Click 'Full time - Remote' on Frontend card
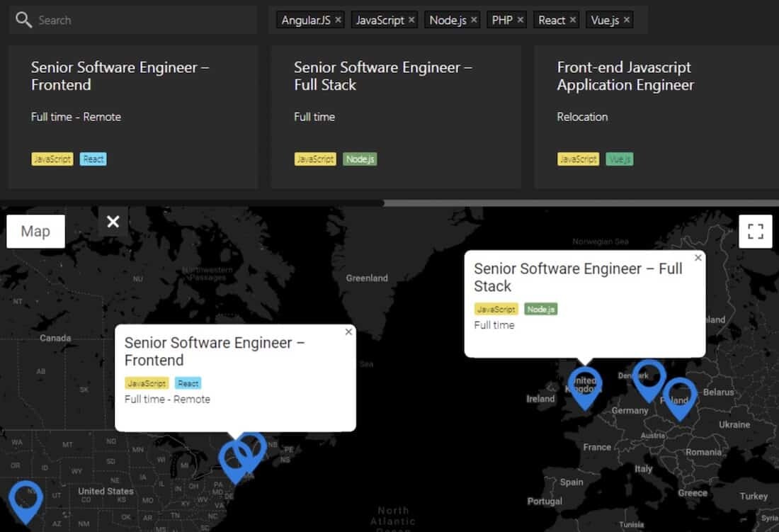This screenshot has height=532, width=779. click(76, 117)
